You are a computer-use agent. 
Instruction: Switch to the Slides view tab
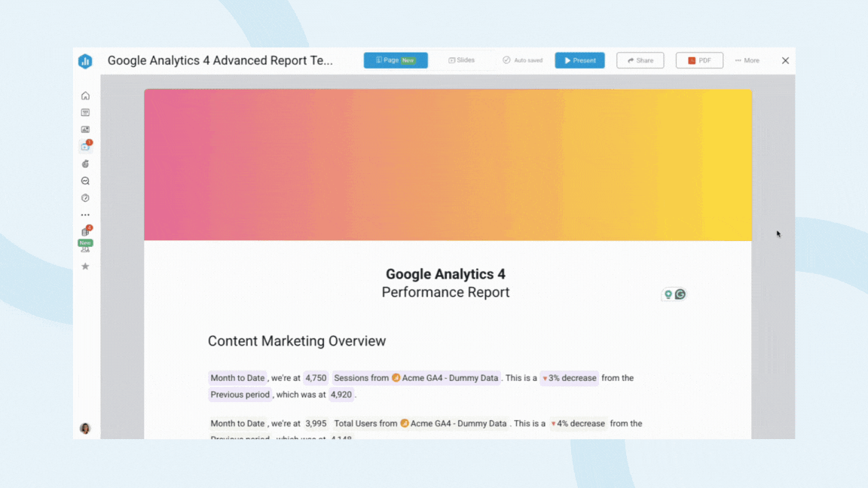click(x=462, y=60)
